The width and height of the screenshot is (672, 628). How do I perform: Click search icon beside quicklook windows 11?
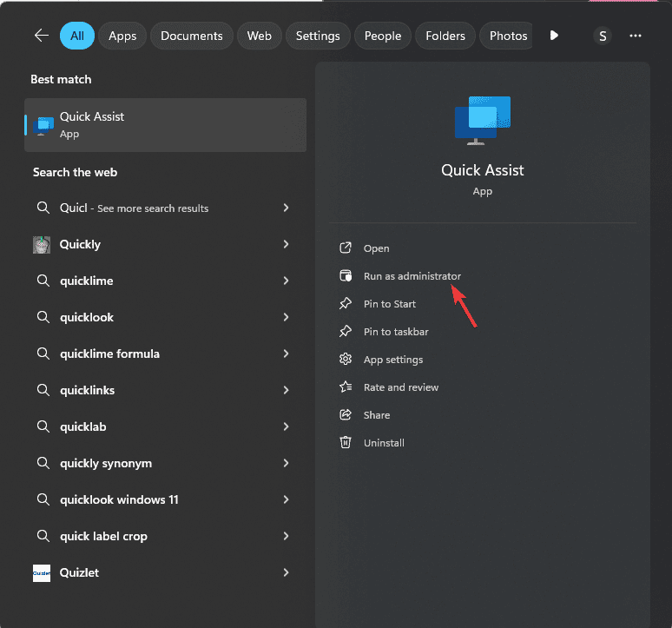click(43, 499)
